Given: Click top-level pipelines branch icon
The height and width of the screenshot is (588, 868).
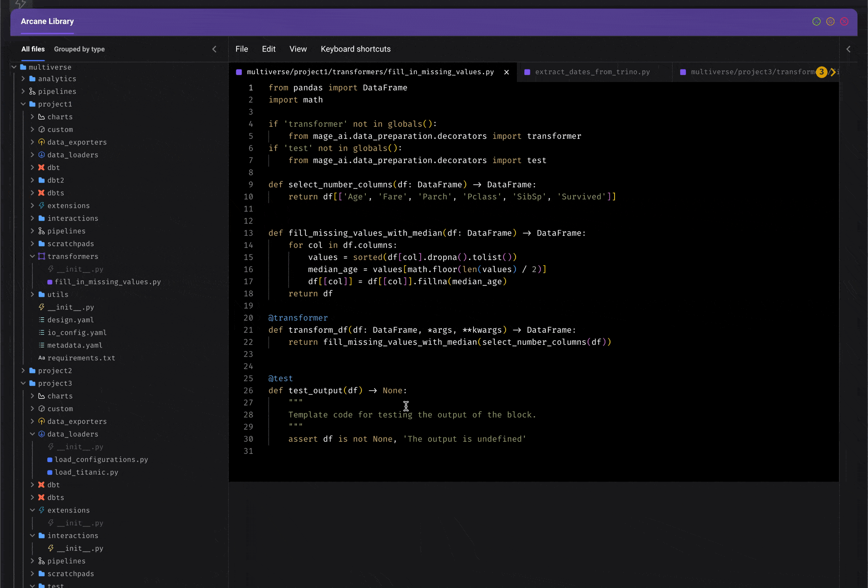Looking at the screenshot, I should (x=32, y=91).
